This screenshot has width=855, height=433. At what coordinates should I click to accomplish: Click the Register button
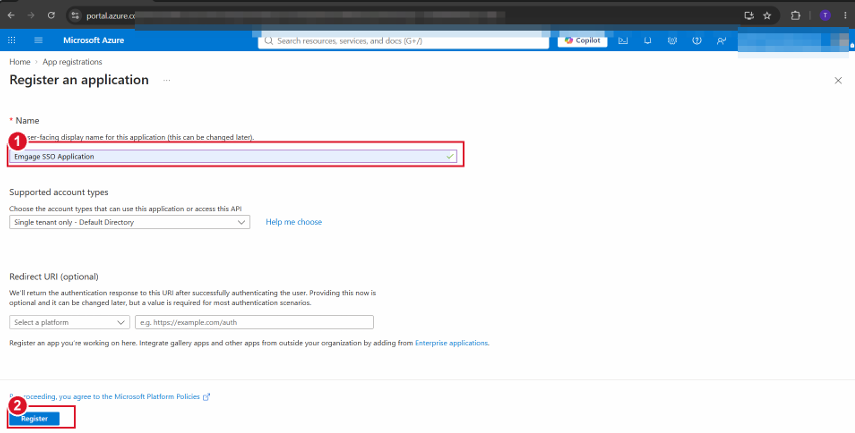click(34, 418)
